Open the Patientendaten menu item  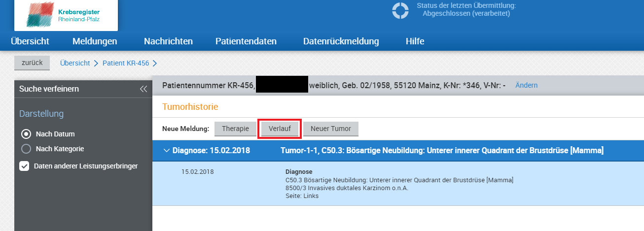(246, 41)
